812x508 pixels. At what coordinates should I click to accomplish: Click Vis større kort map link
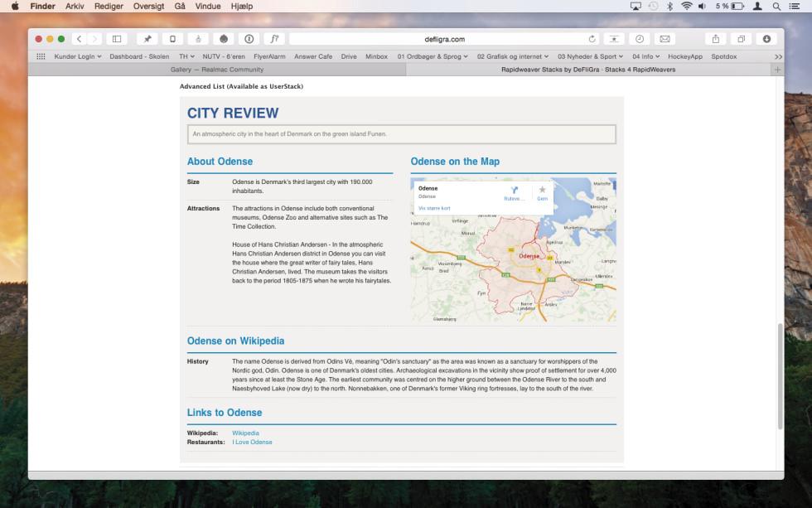434,208
